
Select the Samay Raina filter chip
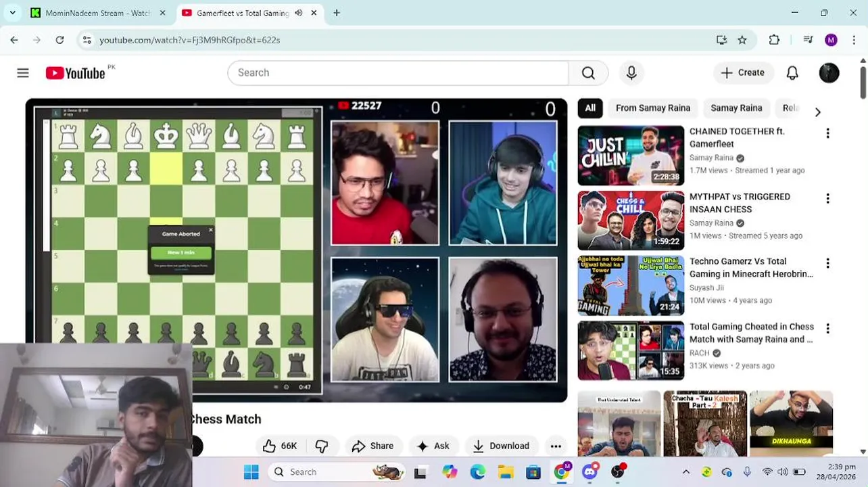click(736, 108)
